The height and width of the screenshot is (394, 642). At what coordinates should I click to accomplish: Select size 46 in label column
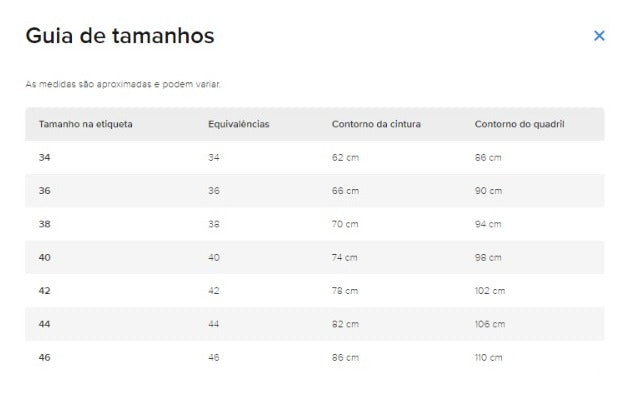(45, 358)
